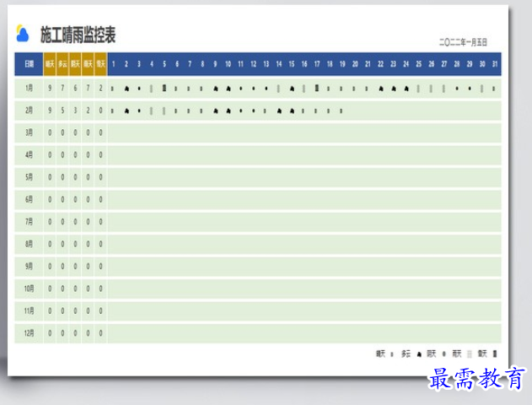Click the date text 二〇二二年一月五日

[x=463, y=42]
